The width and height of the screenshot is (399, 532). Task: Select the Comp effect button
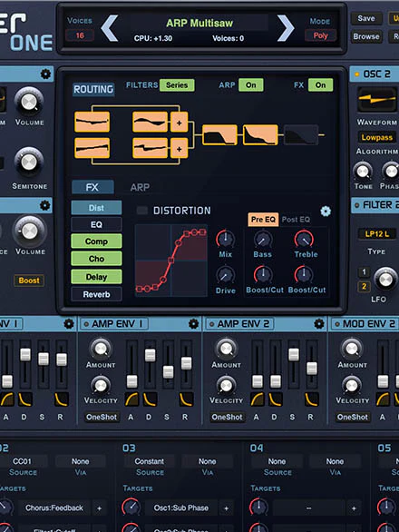coord(96,241)
